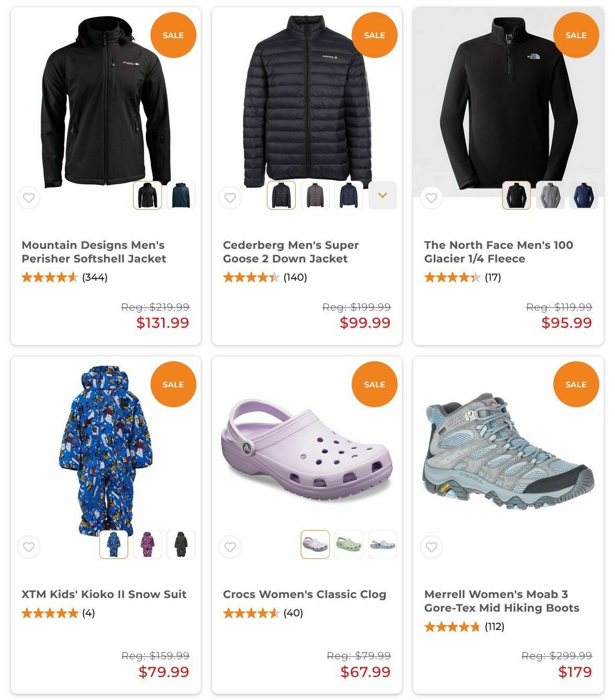Open Merrell Women's Moab 3 Hiking Boots title

(502, 601)
